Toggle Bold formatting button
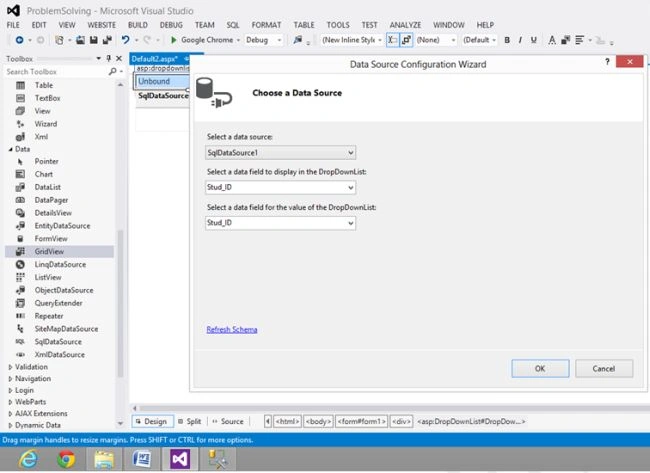The image size is (650, 473). click(507, 40)
